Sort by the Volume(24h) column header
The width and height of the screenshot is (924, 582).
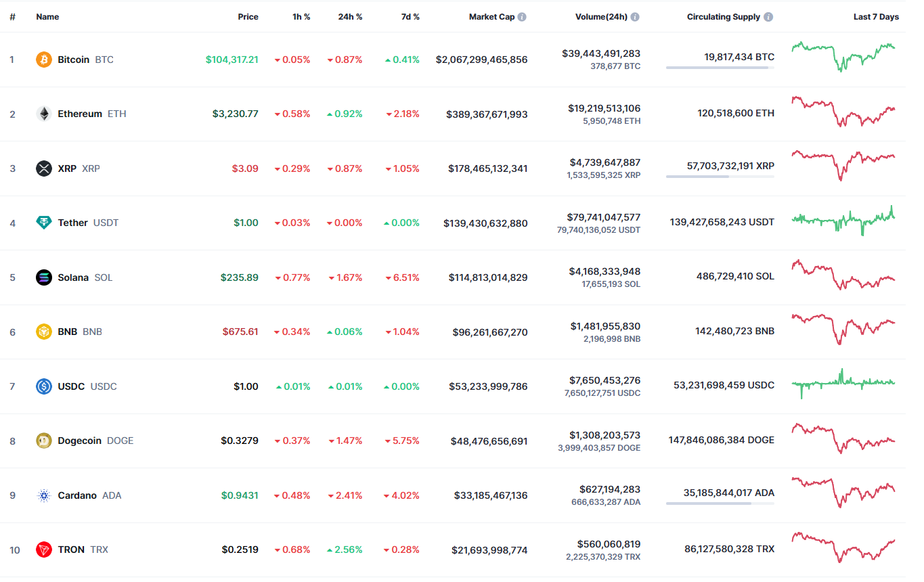point(600,17)
